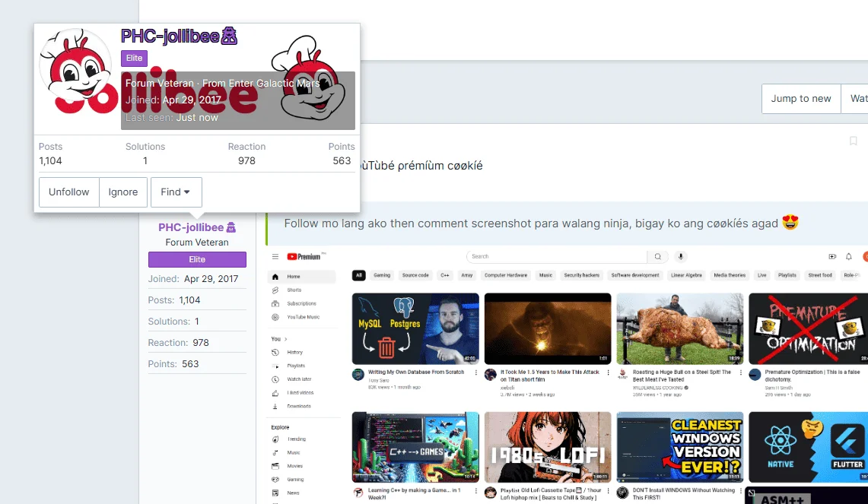The image size is (868, 504).
Task: Select the C++ filter chip
Action: click(445, 275)
